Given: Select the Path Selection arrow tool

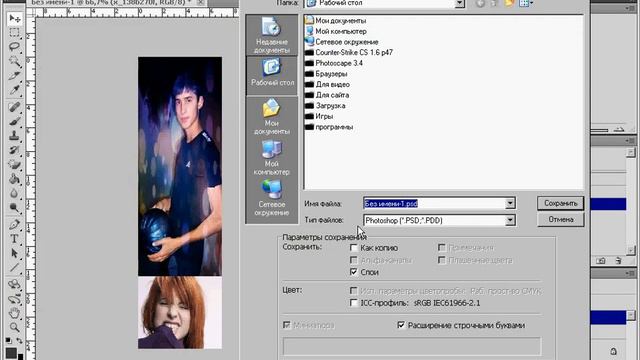Looking at the screenshot, I should (x=15, y=253).
